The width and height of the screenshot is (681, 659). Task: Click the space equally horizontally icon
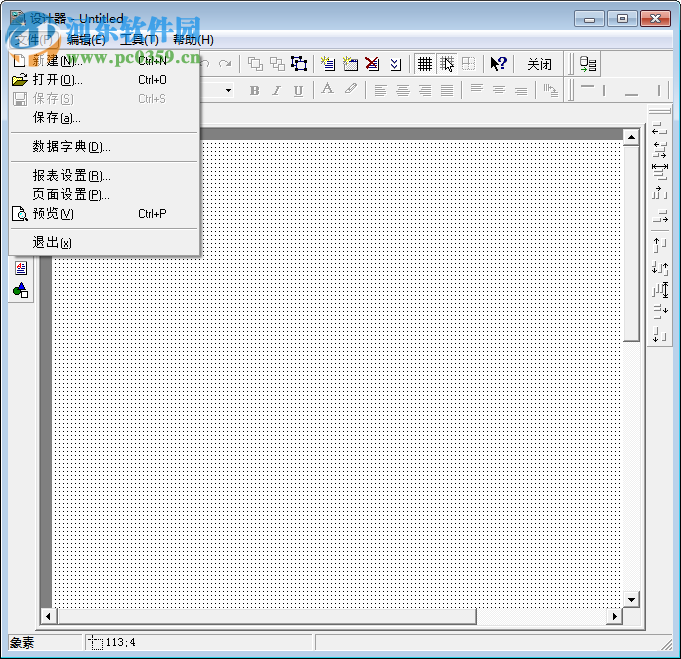660,172
